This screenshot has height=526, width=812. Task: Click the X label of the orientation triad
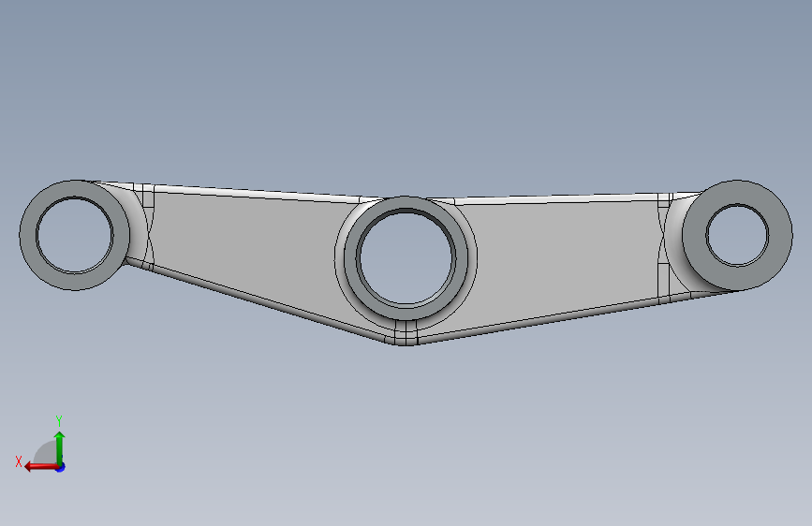click(x=19, y=461)
